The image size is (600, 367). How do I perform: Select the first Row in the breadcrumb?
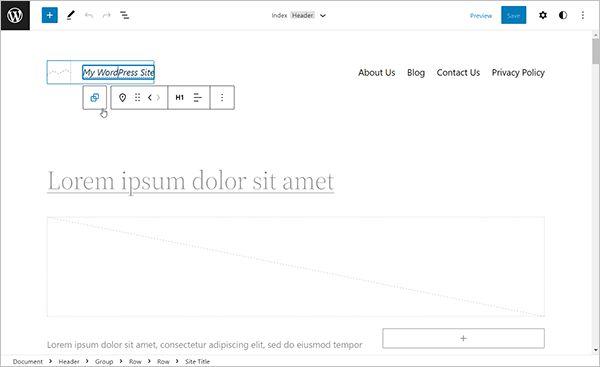[135, 362]
